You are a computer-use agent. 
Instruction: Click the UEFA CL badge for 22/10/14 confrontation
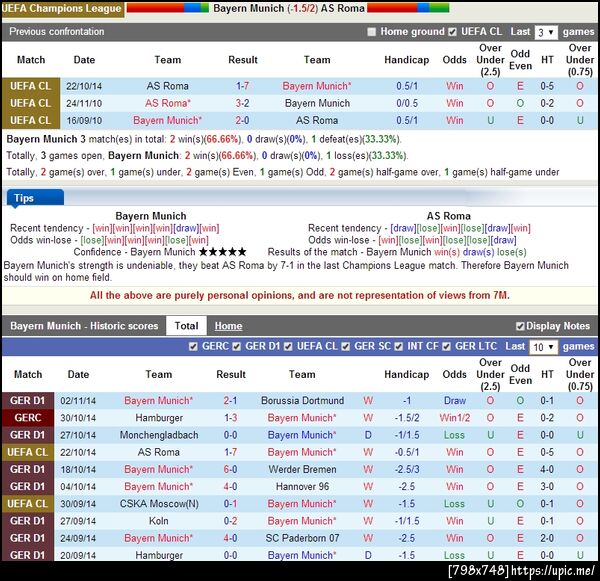click(31, 86)
